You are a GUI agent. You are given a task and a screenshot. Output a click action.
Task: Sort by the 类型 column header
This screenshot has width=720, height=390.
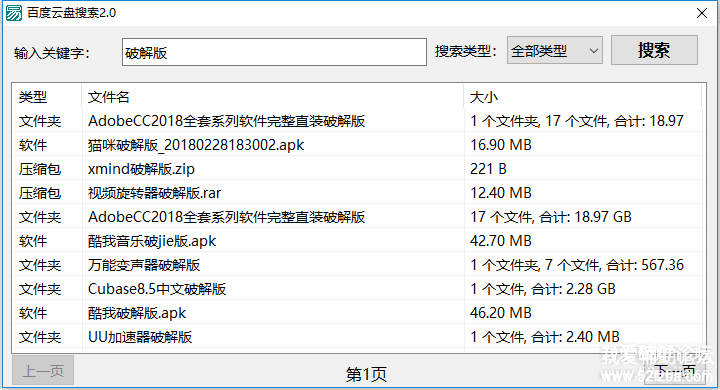[x=47, y=97]
